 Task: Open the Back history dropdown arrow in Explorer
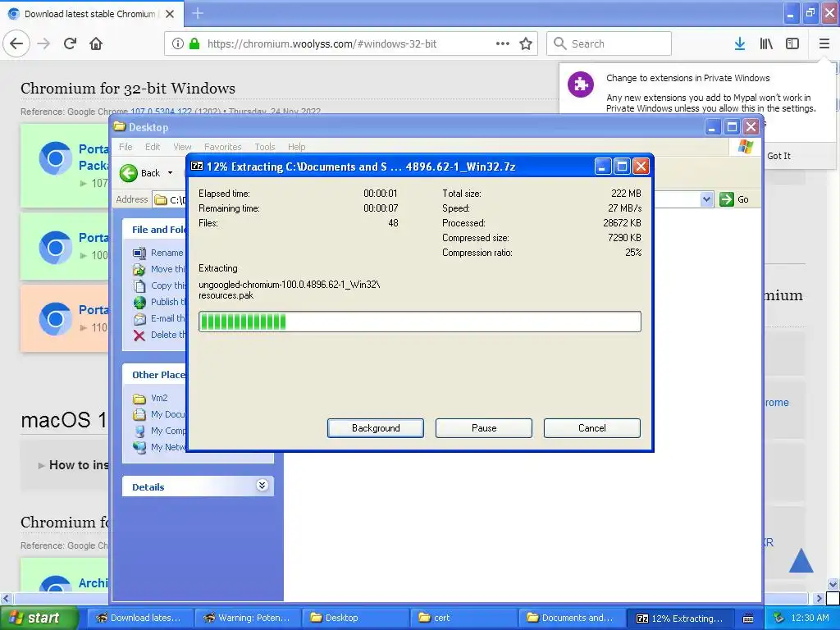coord(171,173)
